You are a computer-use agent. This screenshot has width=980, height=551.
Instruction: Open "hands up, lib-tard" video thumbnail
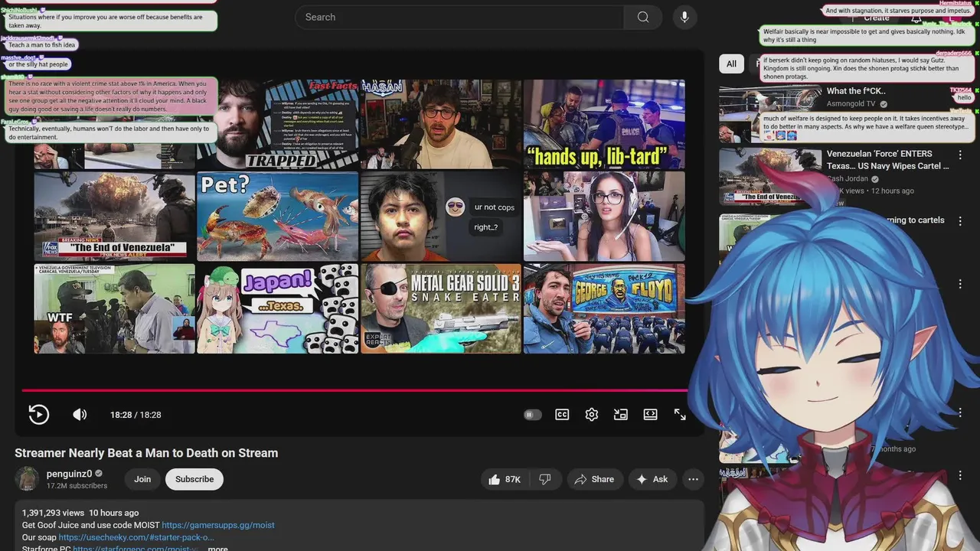tap(604, 125)
